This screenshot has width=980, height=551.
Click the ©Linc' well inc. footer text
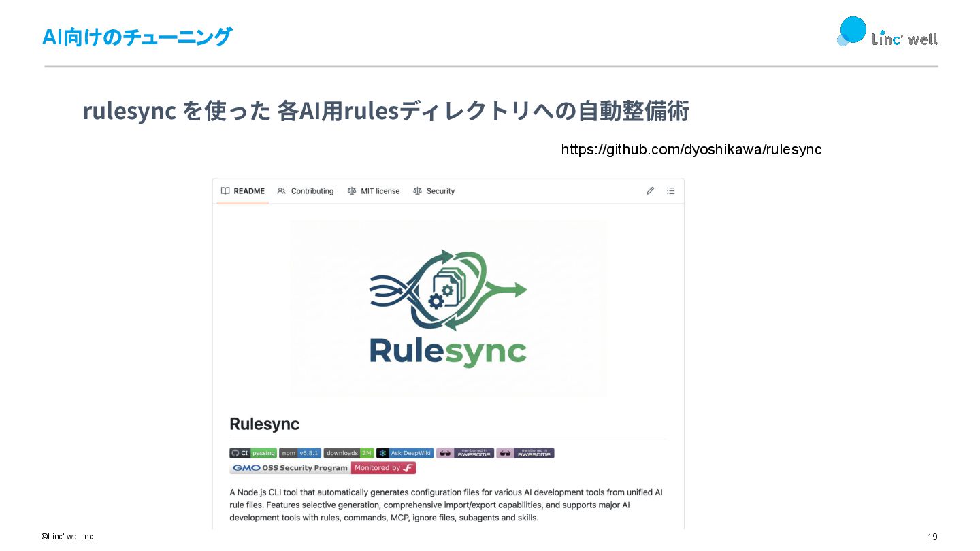click(x=68, y=537)
